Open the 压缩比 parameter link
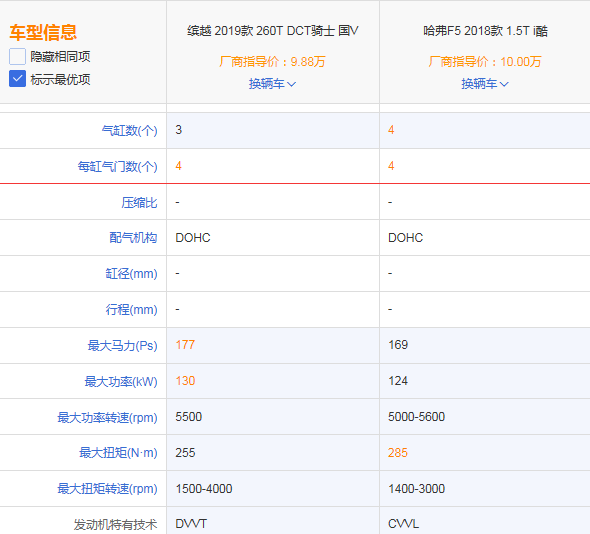The width and height of the screenshot is (590, 534). [x=139, y=202]
